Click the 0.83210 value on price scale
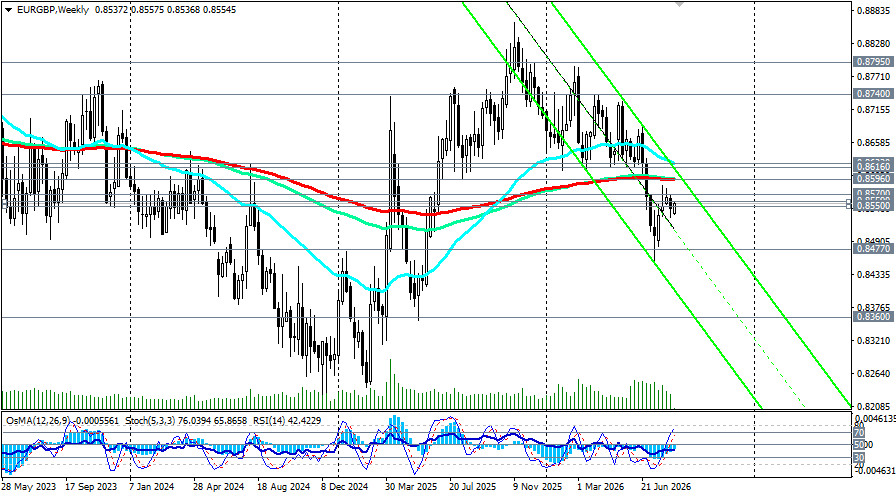 coord(875,341)
